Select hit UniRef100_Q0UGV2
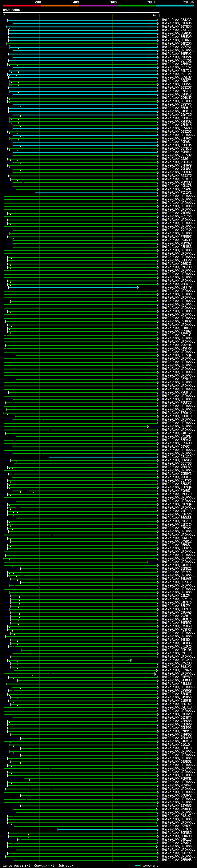Screen dimensions: 197x868 tap(177, 796)
